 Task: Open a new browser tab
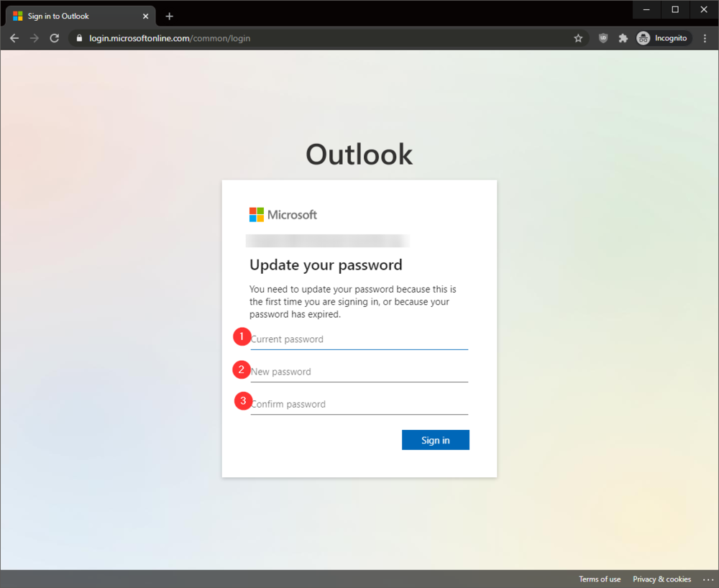click(x=169, y=16)
